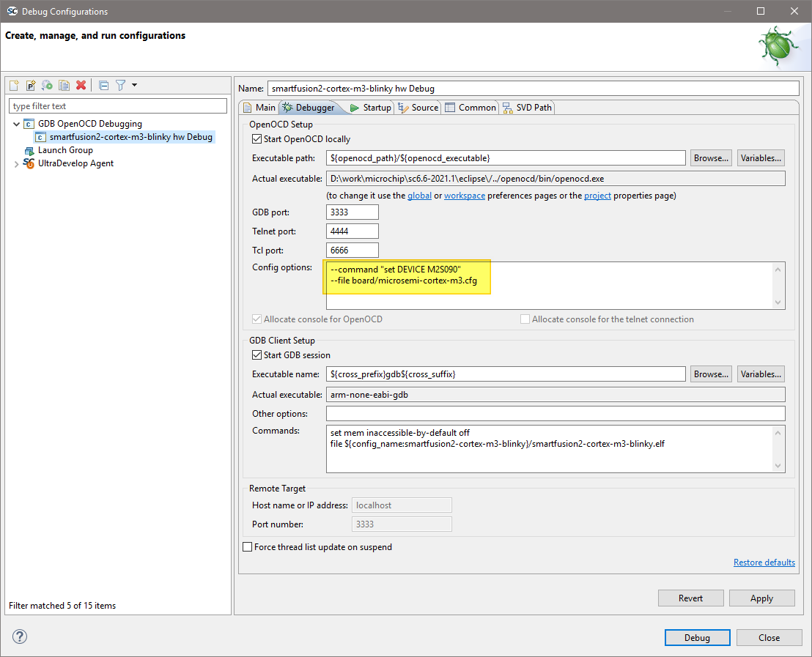Click Browse for OpenOCD executable path
812x657 pixels.
(711, 158)
